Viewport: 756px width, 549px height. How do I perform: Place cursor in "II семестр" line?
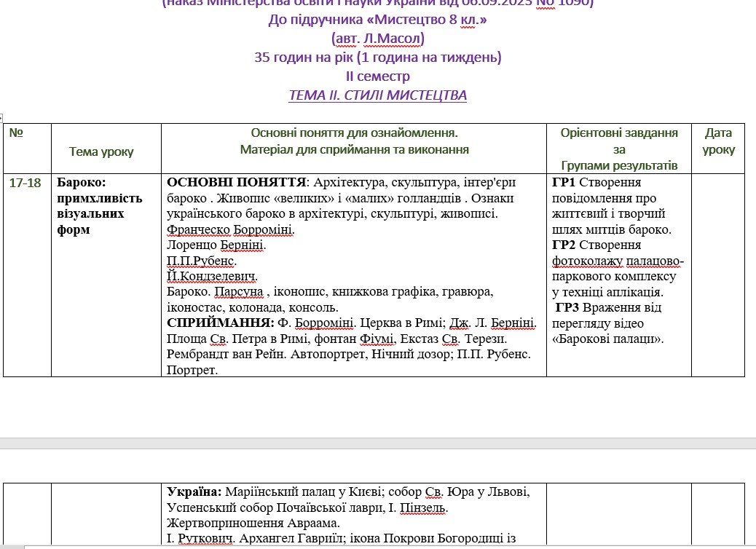(x=378, y=76)
